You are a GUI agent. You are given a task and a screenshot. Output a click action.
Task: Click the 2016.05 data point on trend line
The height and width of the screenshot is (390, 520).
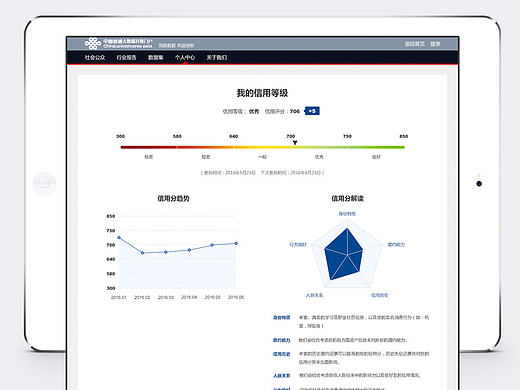click(x=212, y=245)
